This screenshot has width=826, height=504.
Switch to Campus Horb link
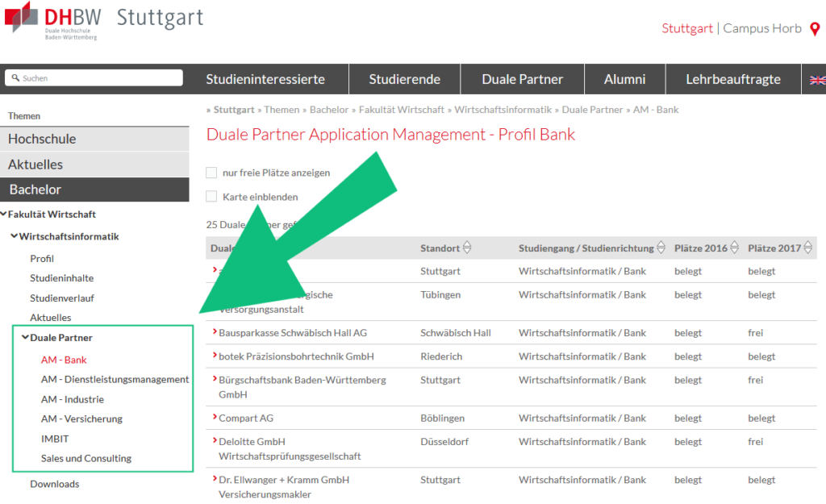coord(762,28)
